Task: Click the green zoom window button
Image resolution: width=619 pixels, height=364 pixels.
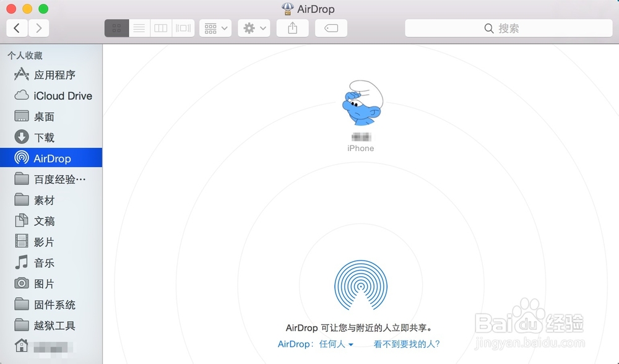Action: tap(43, 9)
